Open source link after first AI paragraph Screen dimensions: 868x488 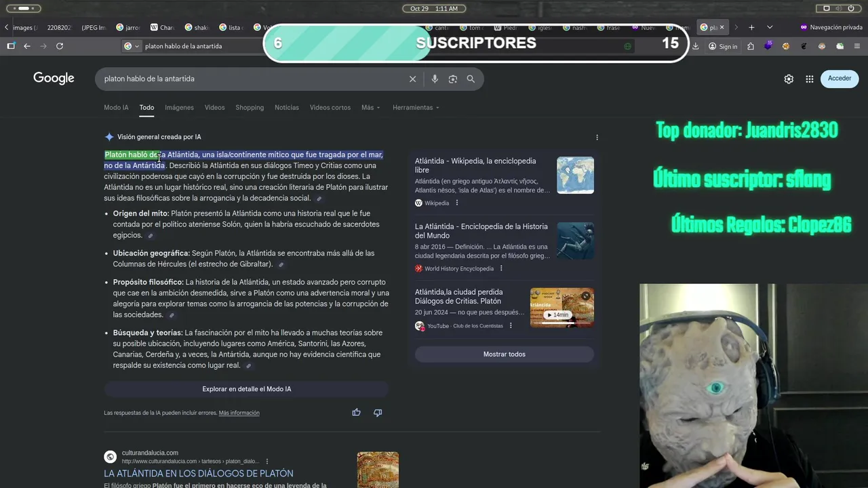[x=319, y=199]
